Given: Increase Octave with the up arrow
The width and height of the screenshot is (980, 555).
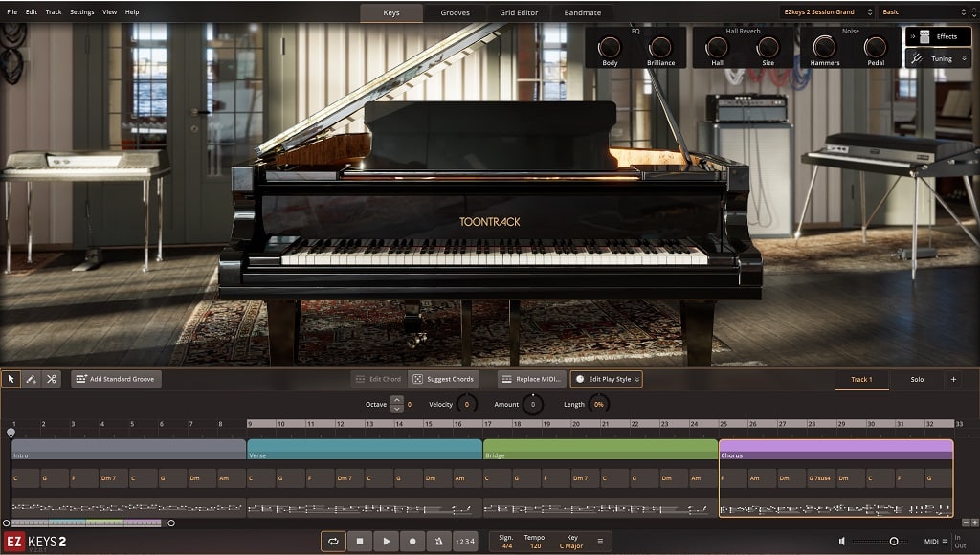Looking at the screenshot, I should coord(397,400).
